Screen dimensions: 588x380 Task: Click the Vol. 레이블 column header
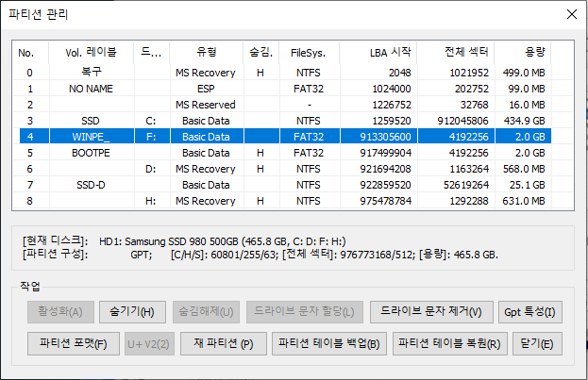pos(92,53)
